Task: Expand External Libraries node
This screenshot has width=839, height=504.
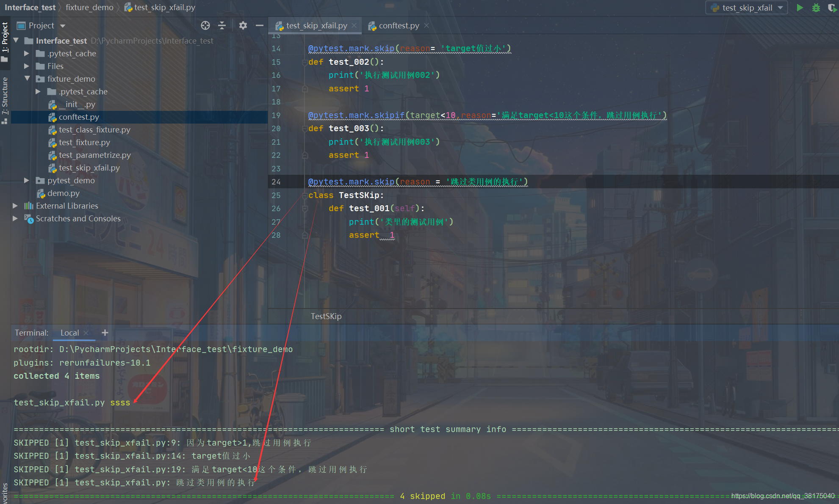Action: tap(15, 206)
